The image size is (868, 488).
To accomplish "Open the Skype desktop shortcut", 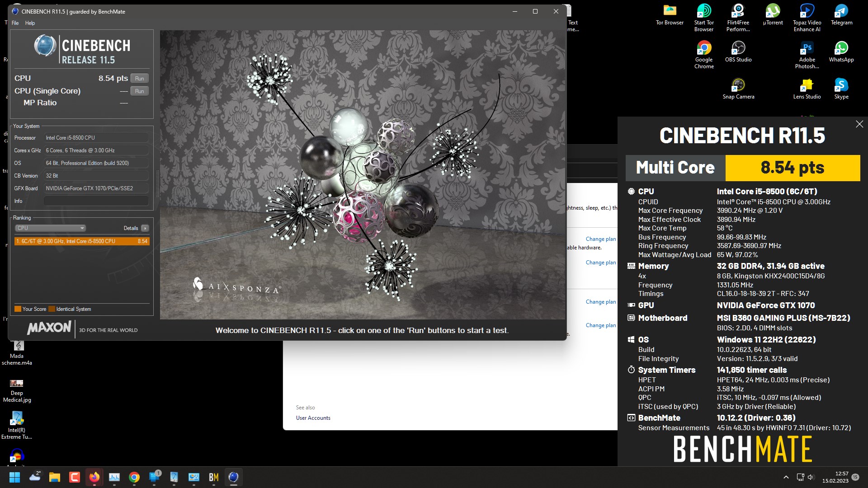I will coord(841,89).
